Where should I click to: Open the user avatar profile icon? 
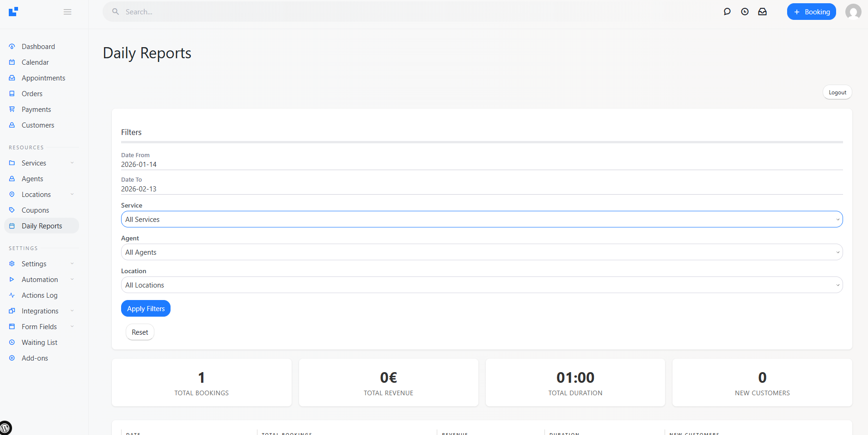(x=853, y=12)
